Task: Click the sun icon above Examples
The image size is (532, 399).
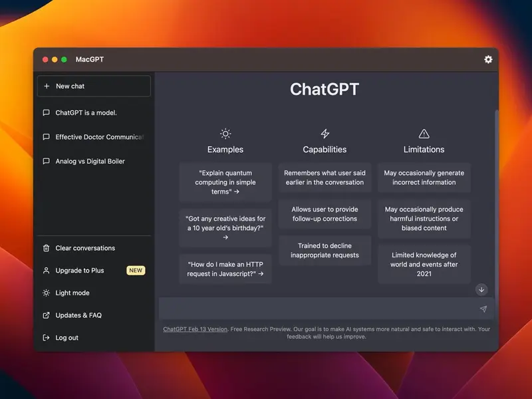Action: pos(225,134)
